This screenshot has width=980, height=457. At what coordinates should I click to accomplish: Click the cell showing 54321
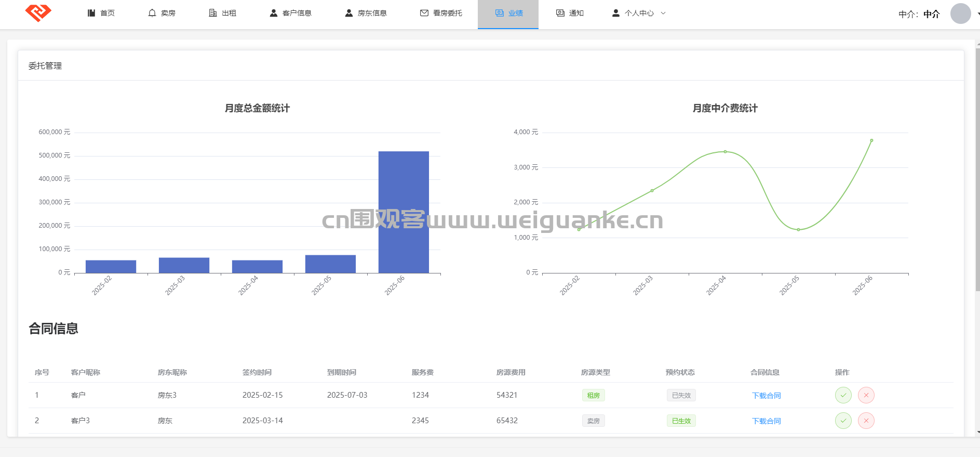(x=507, y=395)
